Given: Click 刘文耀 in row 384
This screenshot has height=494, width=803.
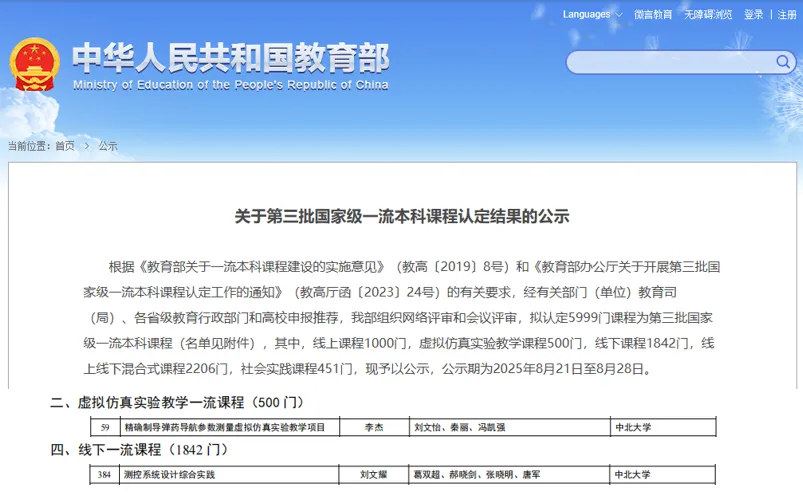Looking at the screenshot, I should [x=374, y=475].
